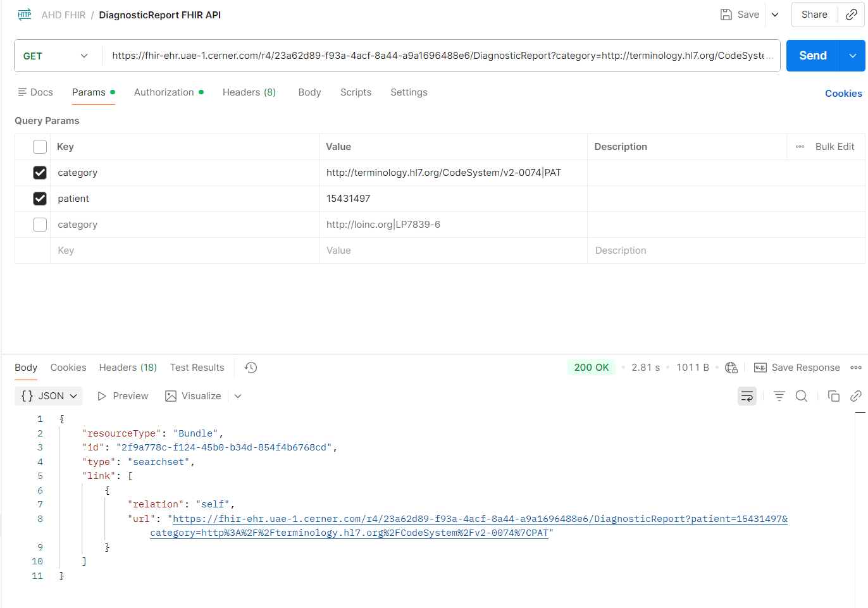This screenshot has width=868, height=608.
Task: Expand the Send button arrow options
Action: tap(853, 56)
